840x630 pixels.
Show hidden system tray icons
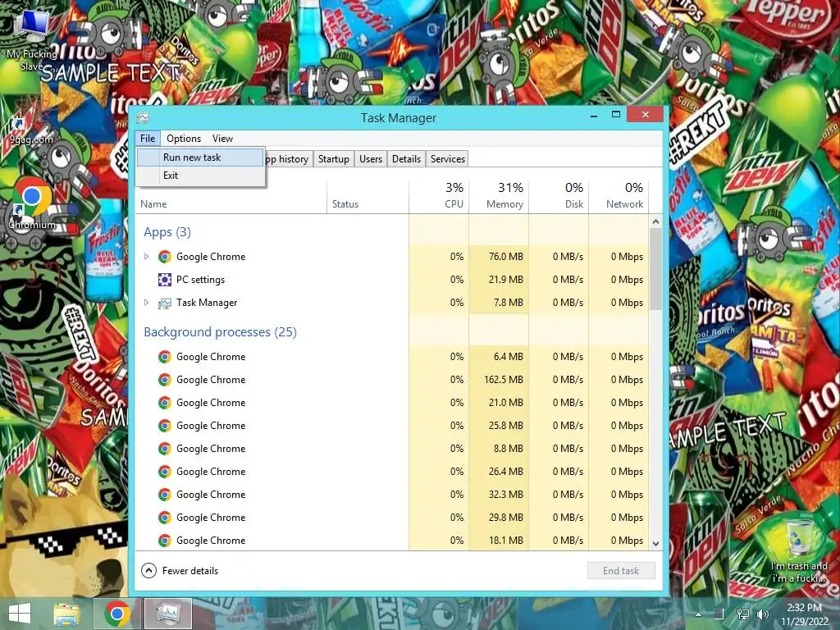click(x=698, y=615)
